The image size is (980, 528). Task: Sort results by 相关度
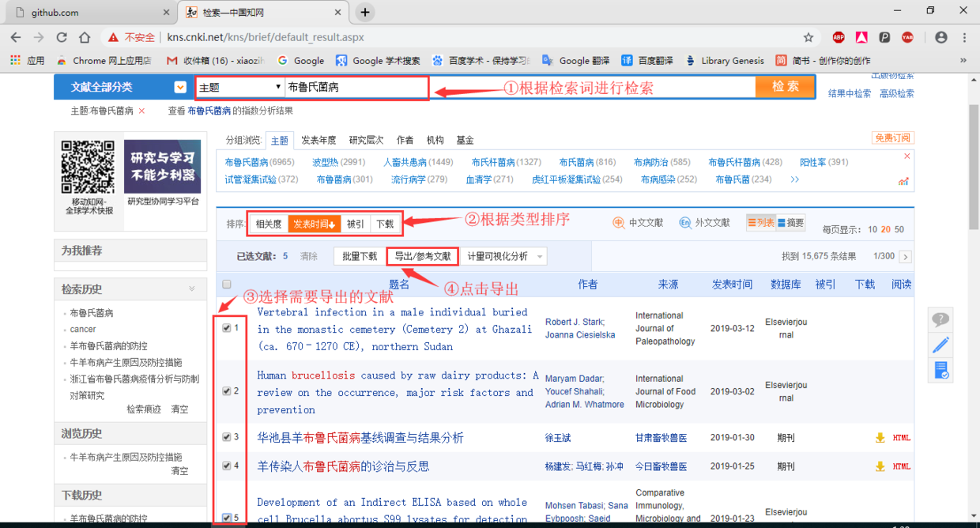pos(269,224)
